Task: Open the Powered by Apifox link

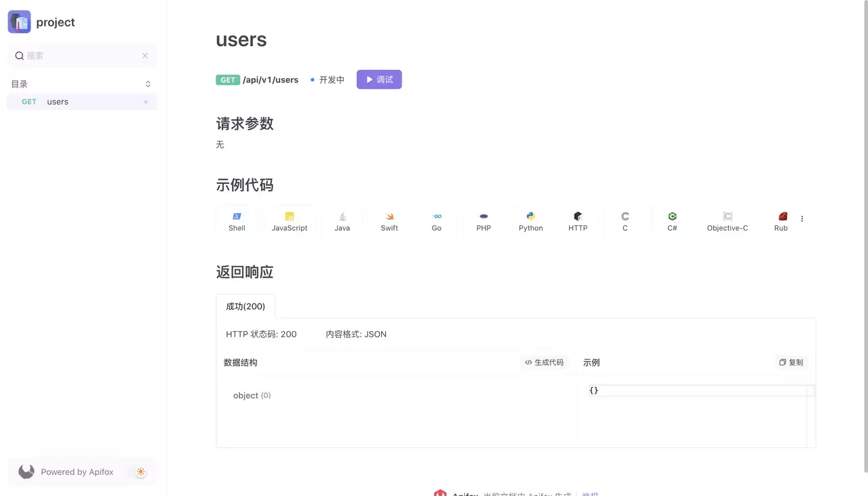Action: tap(77, 472)
